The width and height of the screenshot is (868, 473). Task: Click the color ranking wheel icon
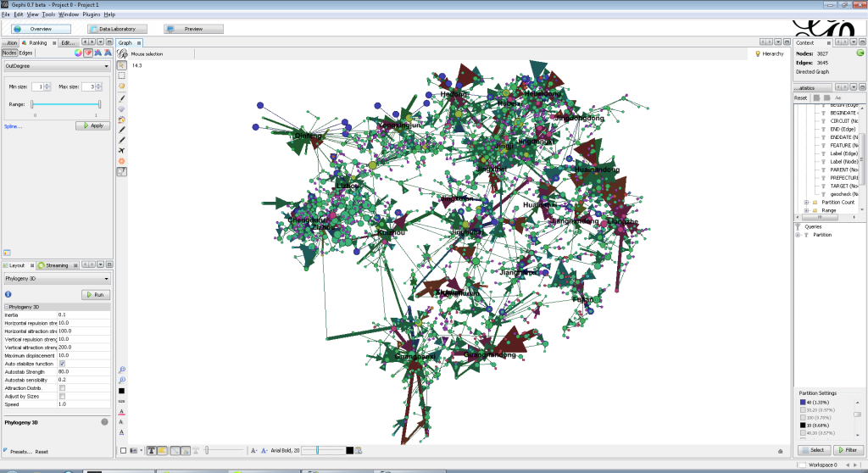78,53
